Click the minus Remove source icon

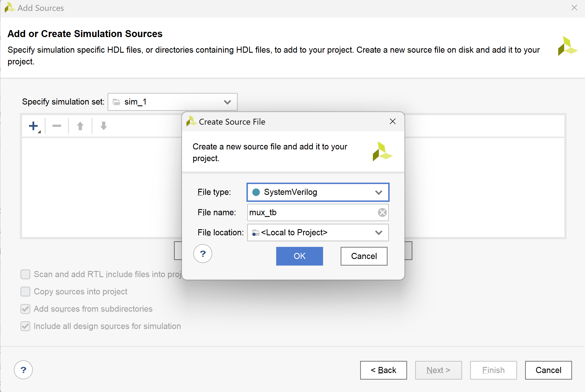click(x=57, y=126)
